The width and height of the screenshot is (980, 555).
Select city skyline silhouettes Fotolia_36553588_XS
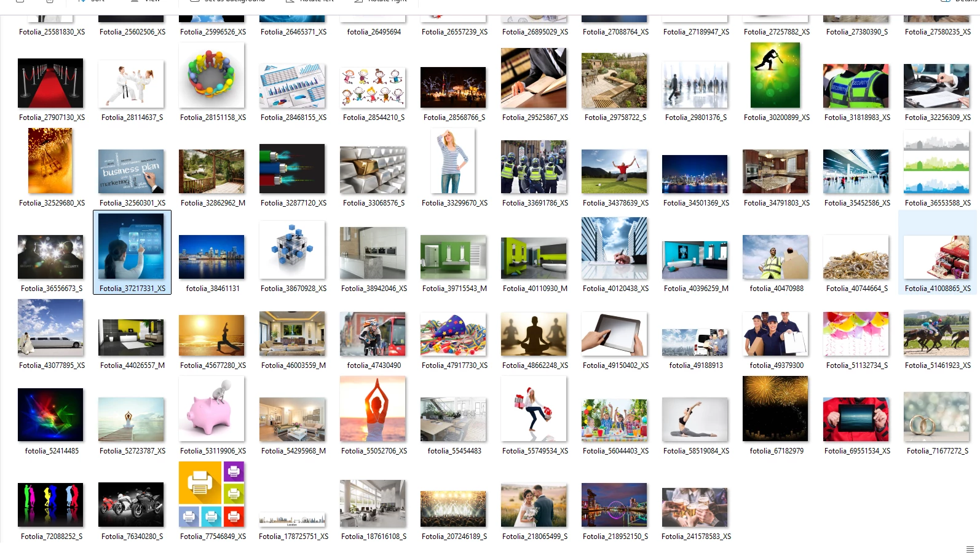(936, 161)
